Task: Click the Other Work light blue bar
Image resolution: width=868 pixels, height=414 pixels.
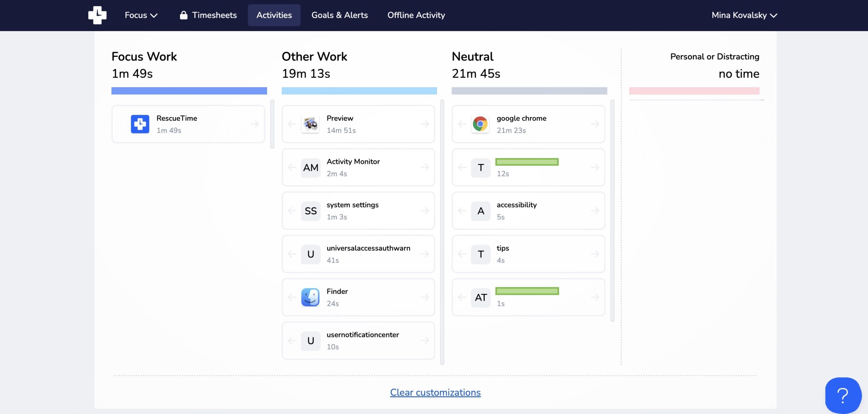Action: coord(359,91)
